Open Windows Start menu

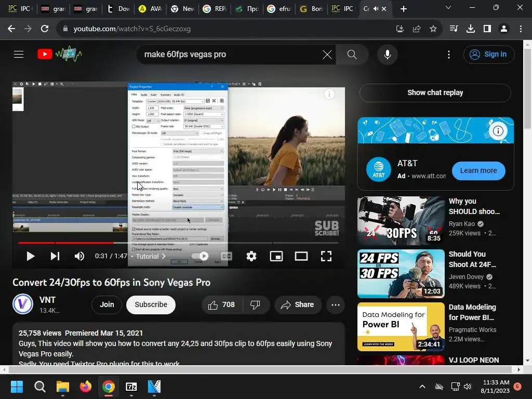pos(17,387)
